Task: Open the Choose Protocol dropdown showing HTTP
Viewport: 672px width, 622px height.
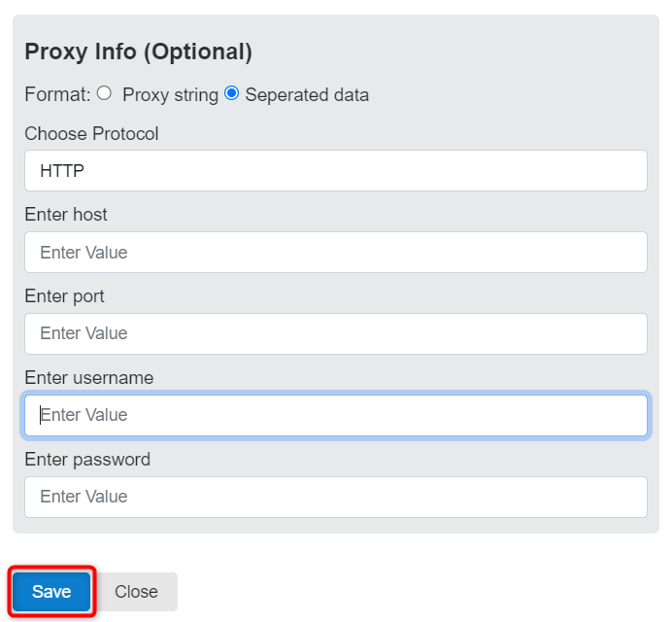Action: point(335,171)
